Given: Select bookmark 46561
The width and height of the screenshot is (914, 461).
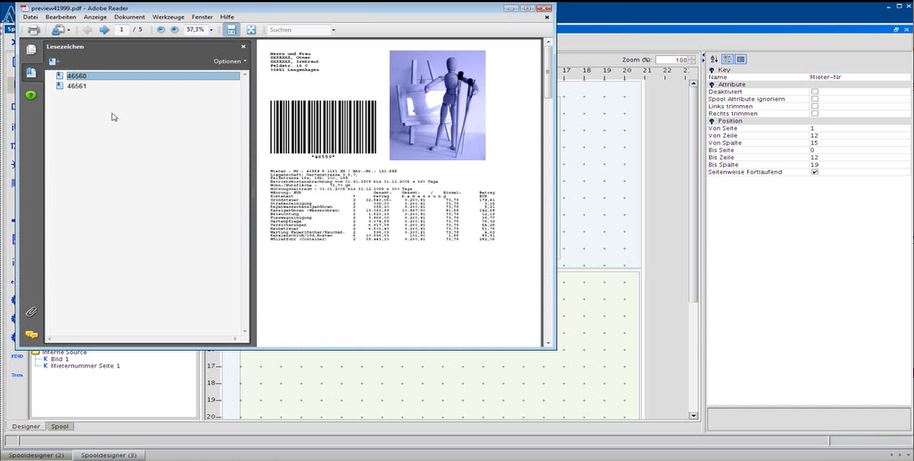Looking at the screenshot, I should [x=76, y=86].
